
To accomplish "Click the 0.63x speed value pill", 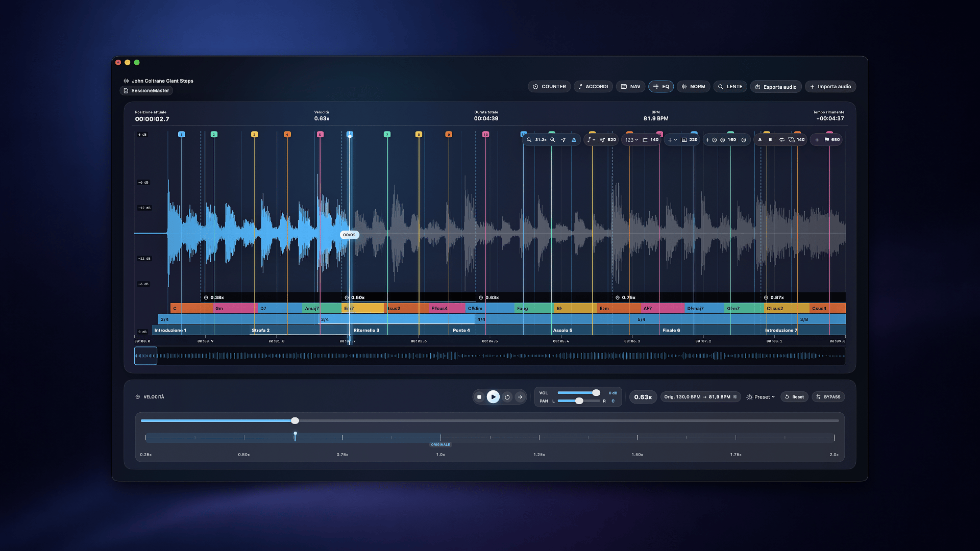I will tap(643, 397).
